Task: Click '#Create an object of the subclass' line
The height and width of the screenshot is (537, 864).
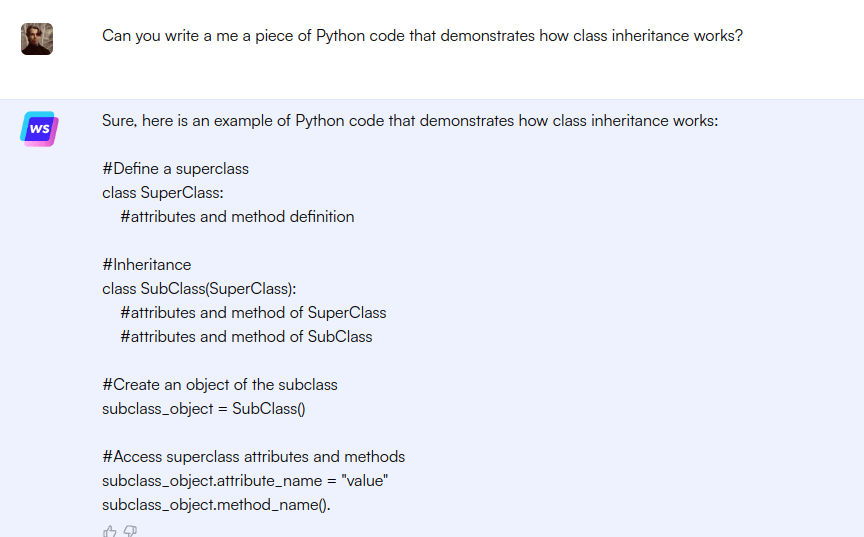Action: (x=220, y=385)
